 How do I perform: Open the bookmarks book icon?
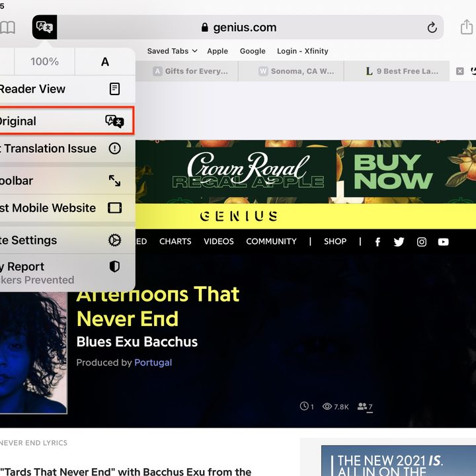(x=7, y=27)
